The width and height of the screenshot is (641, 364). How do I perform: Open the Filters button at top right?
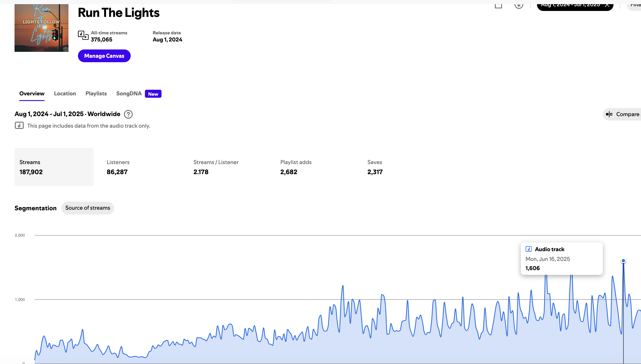(x=635, y=5)
